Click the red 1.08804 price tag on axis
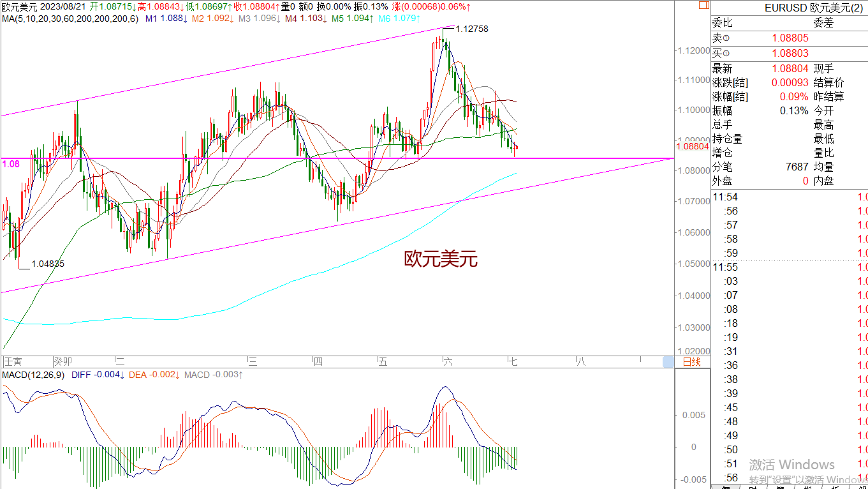 (692, 146)
